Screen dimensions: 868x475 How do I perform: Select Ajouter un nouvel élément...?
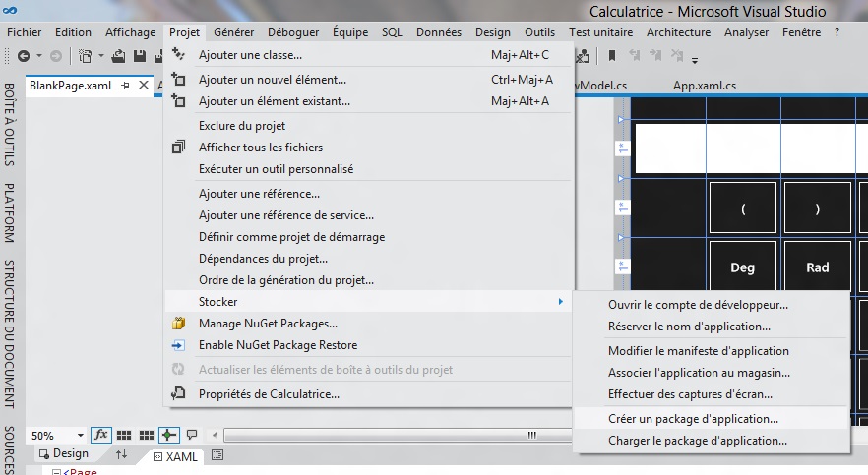pyautogui.click(x=369, y=80)
